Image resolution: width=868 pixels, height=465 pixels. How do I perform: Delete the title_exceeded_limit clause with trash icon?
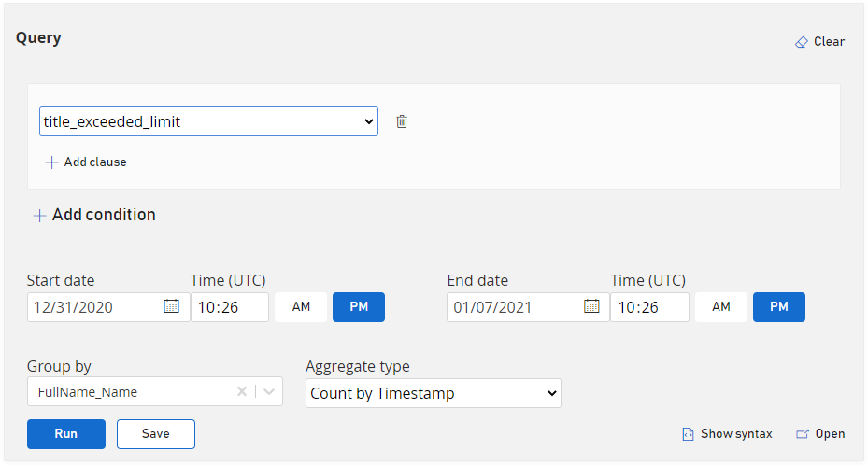tap(402, 121)
